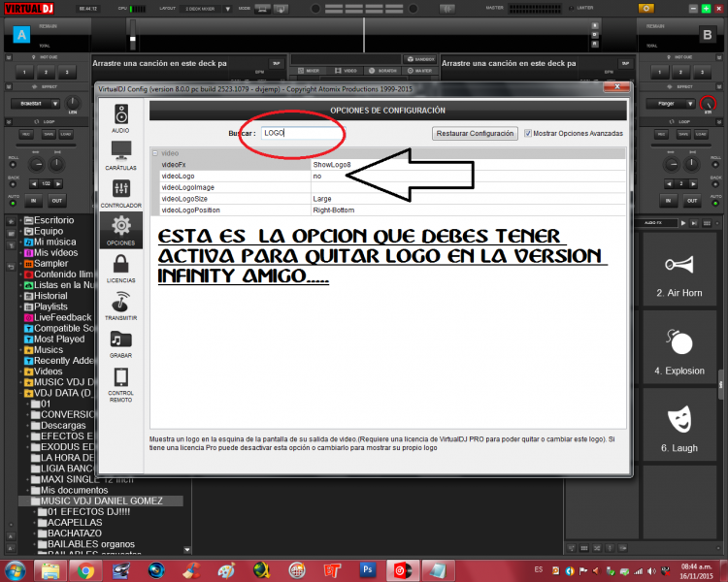This screenshot has height=582, width=728.
Task: Open the Licencias padlock section
Action: tap(120, 269)
